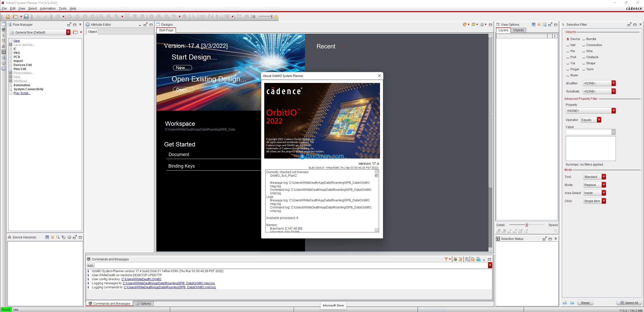Click the undock icon of Selection Status panel
This screenshot has width=644, height=312.
click(545, 239)
